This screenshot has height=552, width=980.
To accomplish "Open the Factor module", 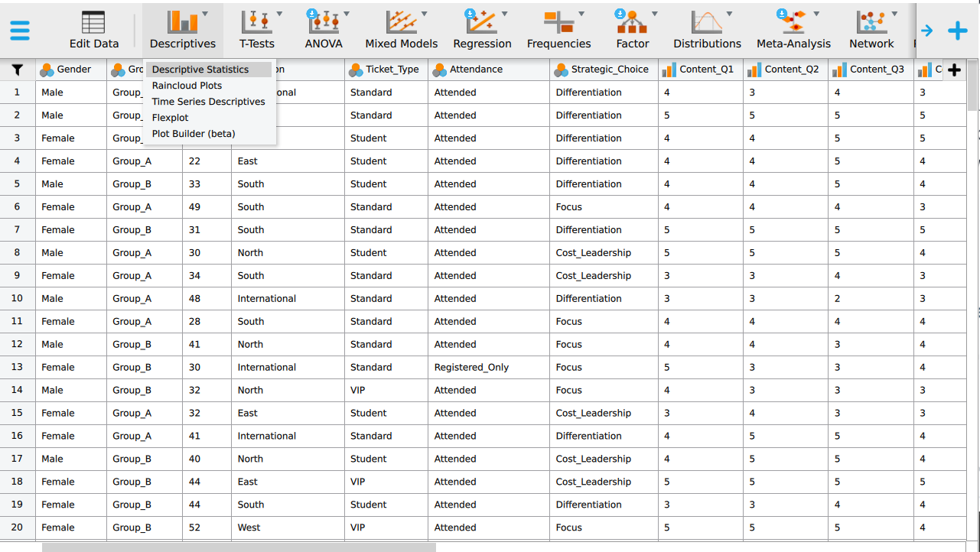I will (633, 30).
